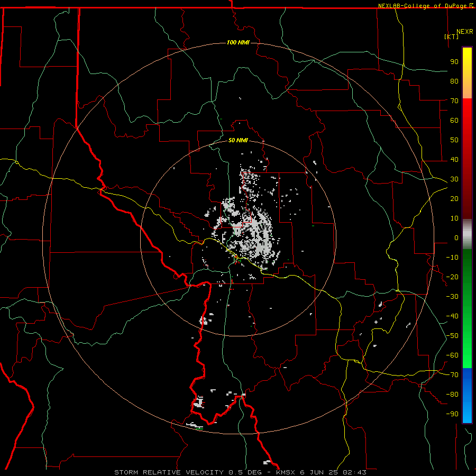This screenshot has height=476, width=476.
Task: Click the 100 NMI range ring label
Action: tap(238, 42)
